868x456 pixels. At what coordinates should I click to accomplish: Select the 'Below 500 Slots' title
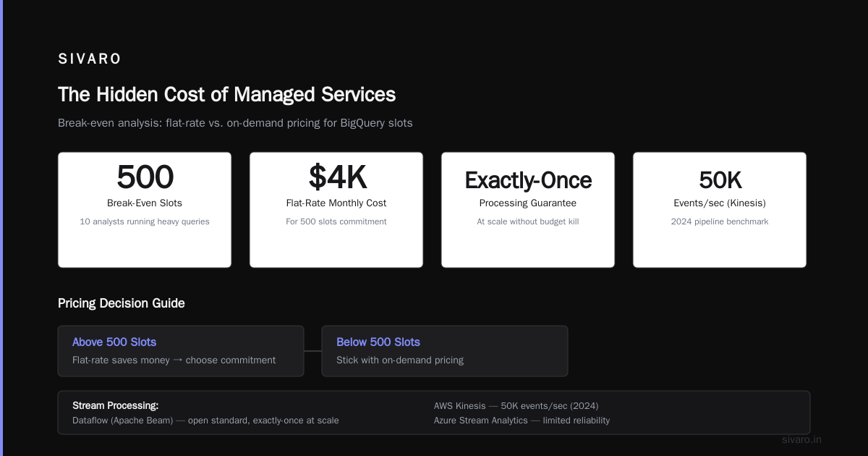tap(378, 342)
